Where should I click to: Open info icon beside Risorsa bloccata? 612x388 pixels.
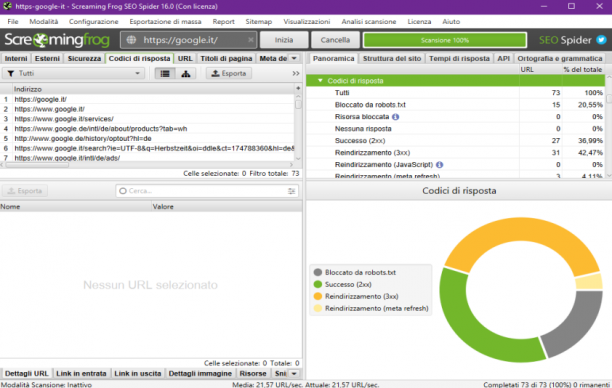[x=395, y=117]
